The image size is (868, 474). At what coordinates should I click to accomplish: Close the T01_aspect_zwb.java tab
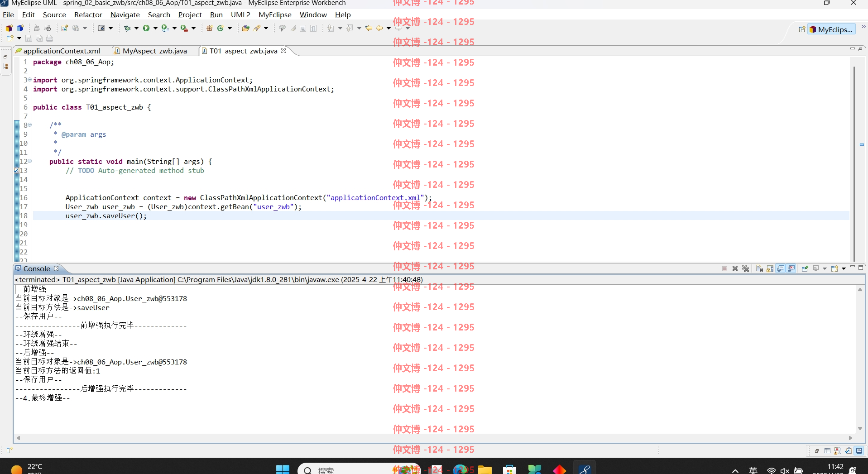point(283,51)
